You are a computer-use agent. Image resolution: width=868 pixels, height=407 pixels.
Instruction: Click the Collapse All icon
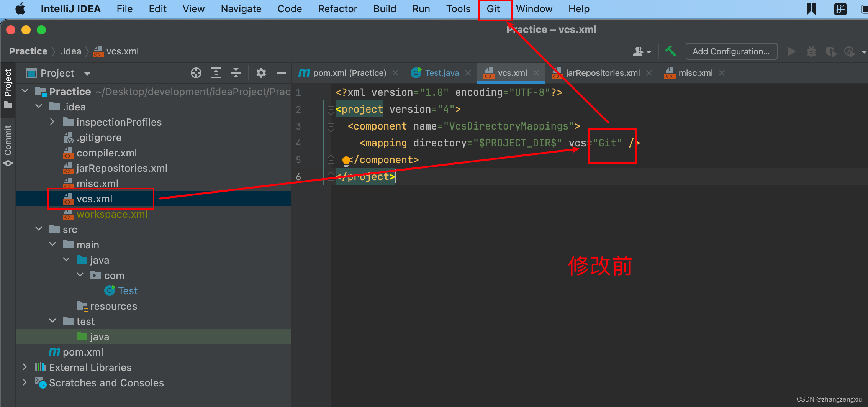[236, 73]
